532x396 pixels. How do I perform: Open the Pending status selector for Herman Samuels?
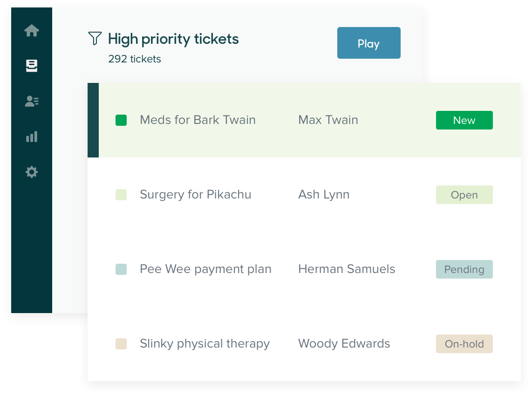click(x=464, y=269)
